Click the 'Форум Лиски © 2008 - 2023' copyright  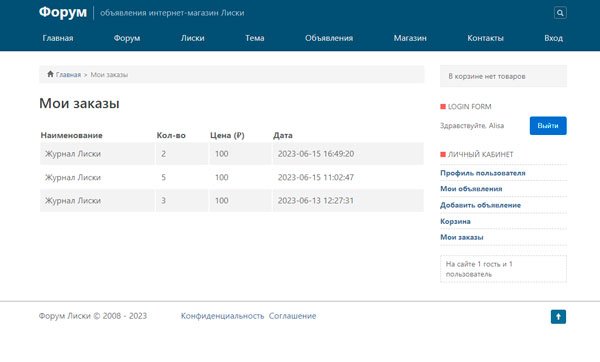tap(93, 316)
